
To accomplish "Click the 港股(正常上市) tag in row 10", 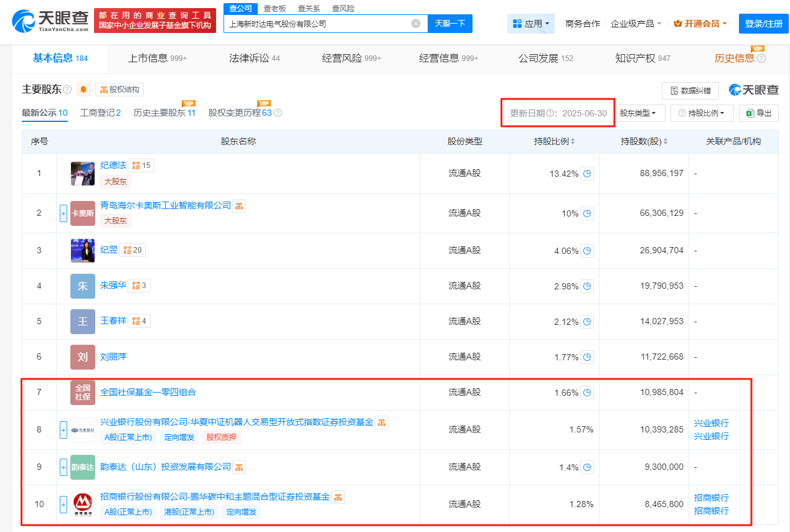I will pos(189,512).
